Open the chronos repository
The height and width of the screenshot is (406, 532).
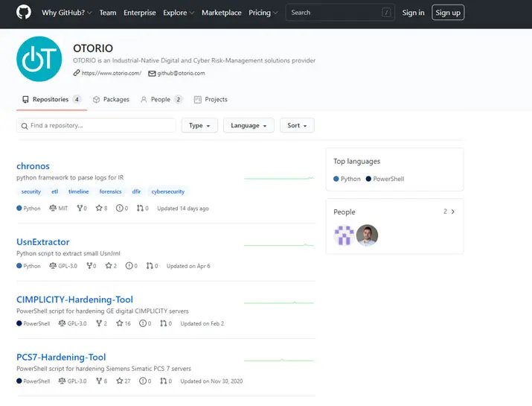coord(33,166)
